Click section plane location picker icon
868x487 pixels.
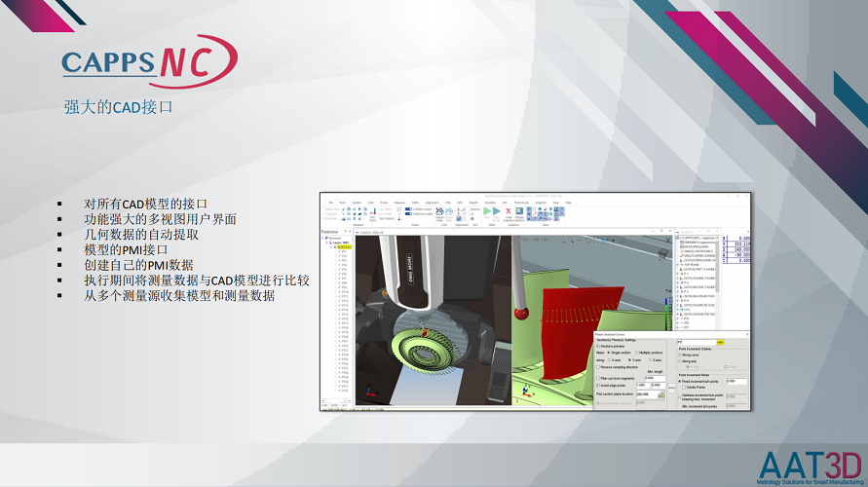[661, 394]
